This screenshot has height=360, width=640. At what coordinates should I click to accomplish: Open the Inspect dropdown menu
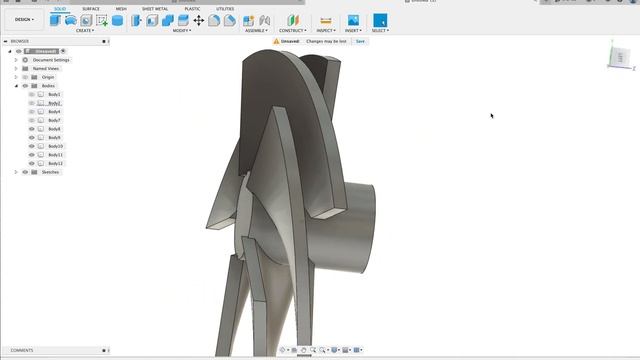[x=326, y=31]
